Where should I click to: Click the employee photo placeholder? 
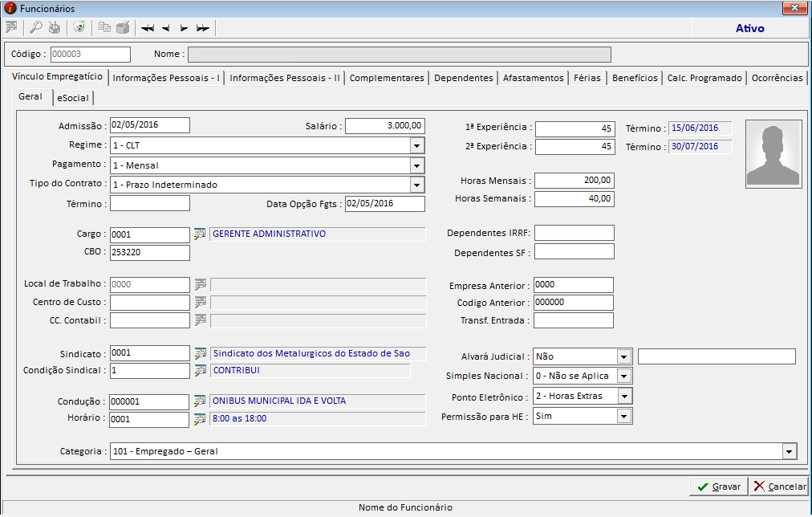[x=773, y=154]
